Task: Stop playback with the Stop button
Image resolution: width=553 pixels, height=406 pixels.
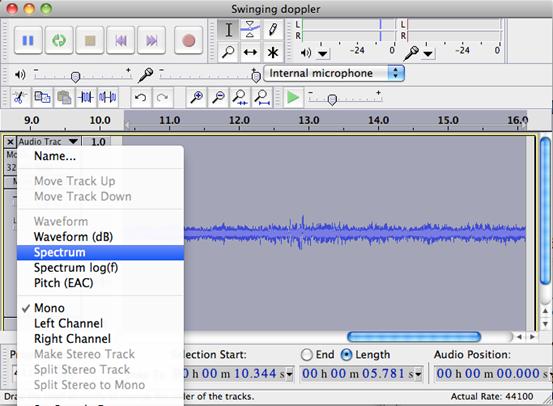Action: tap(90, 40)
